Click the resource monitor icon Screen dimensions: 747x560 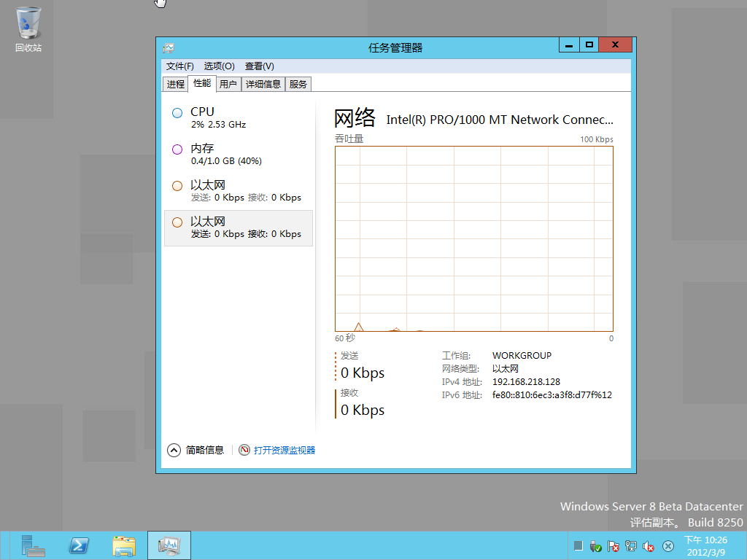click(x=244, y=450)
